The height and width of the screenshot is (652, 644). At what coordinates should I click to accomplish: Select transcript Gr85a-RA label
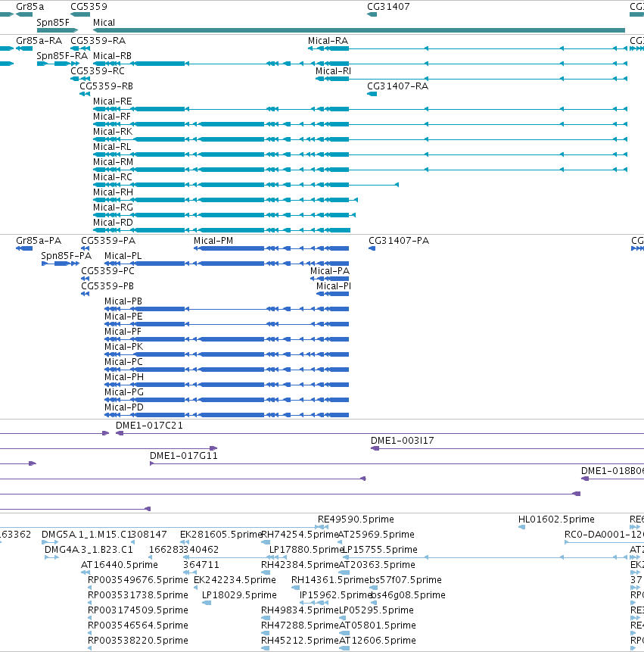click(x=39, y=41)
